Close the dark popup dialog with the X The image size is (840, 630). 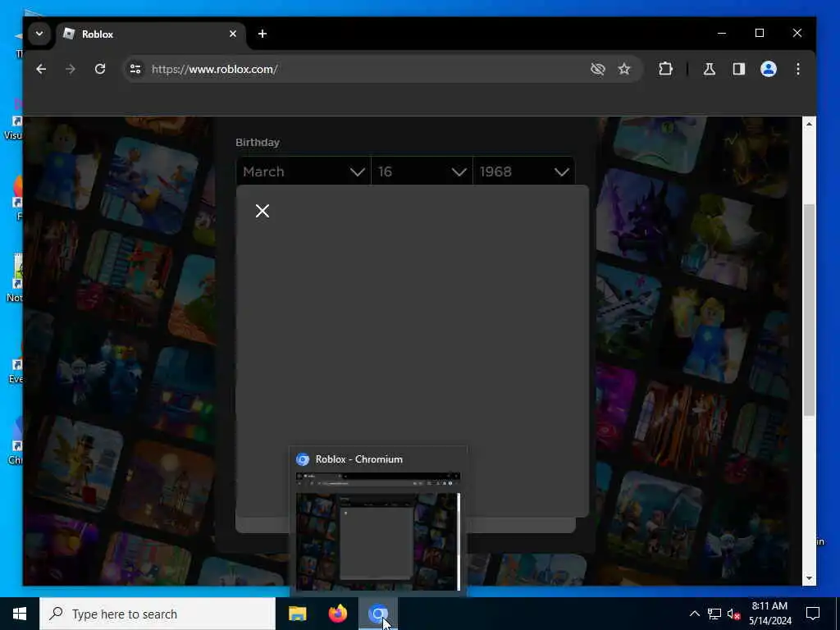click(262, 211)
